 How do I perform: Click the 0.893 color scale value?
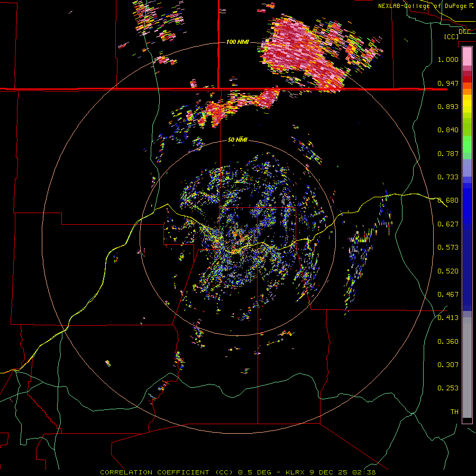pos(448,106)
